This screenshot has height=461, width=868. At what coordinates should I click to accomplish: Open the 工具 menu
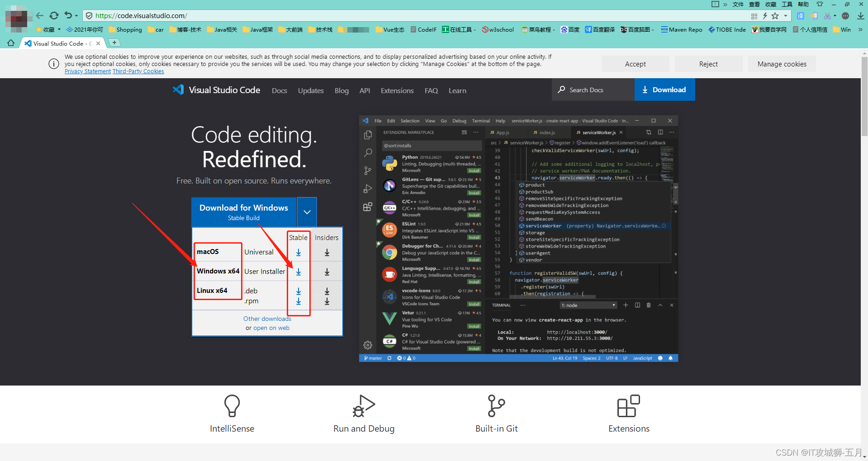[787, 4]
